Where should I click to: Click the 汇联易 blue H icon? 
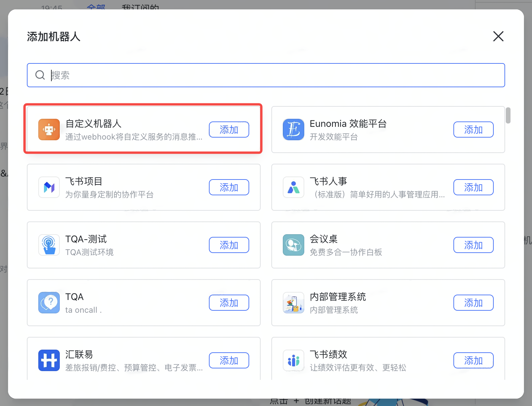[49, 360]
